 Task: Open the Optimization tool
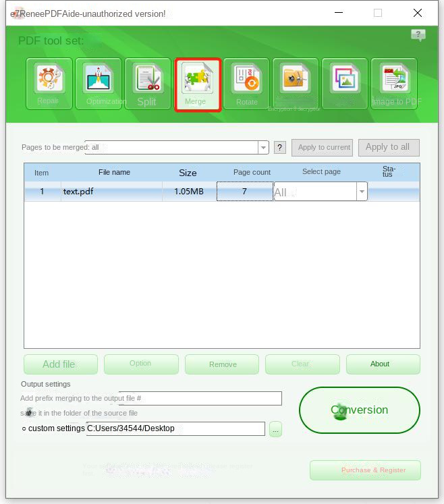click(x=99, y=84)
